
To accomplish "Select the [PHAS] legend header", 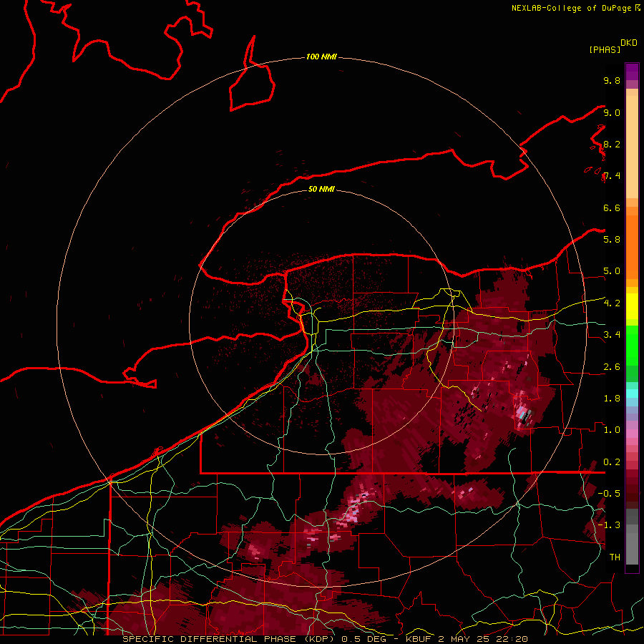I will tap(605, 49).
